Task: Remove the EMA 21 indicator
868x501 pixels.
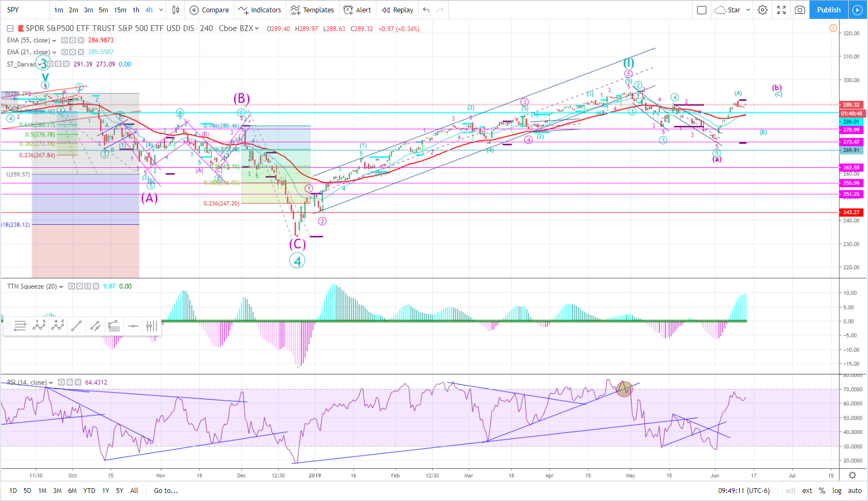Action: coord(81,52)
